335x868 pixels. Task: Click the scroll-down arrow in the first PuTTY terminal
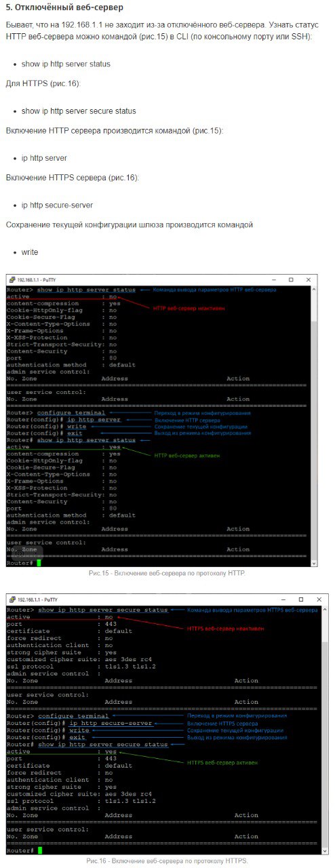coord(314,563)
